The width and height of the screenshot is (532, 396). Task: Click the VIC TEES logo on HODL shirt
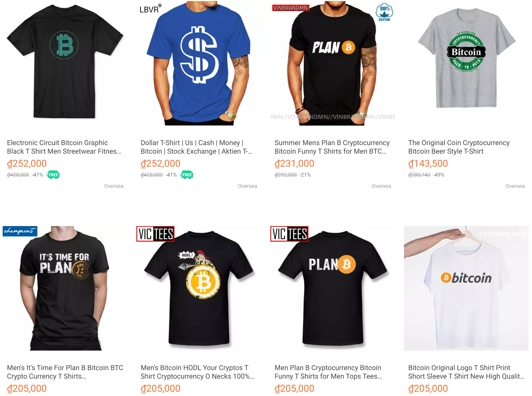[155, 234]
